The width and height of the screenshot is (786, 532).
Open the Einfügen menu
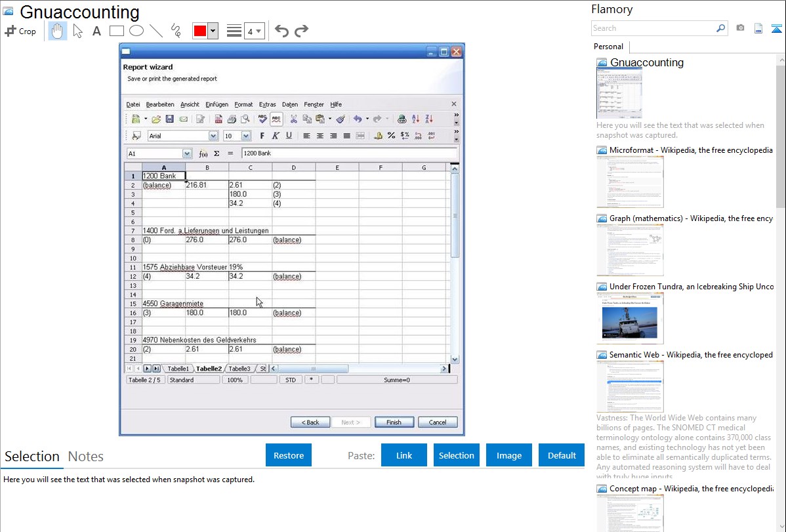tap(217, 104)
